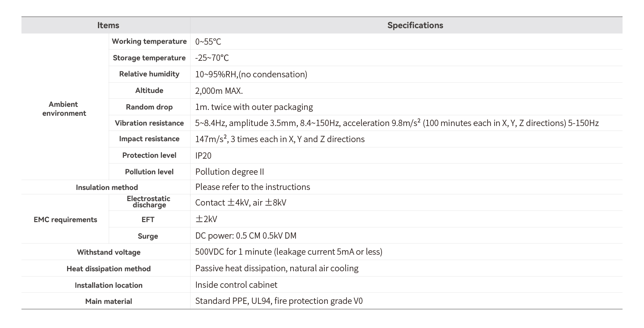Select the Storage temperature label cell

click(149, 58)
